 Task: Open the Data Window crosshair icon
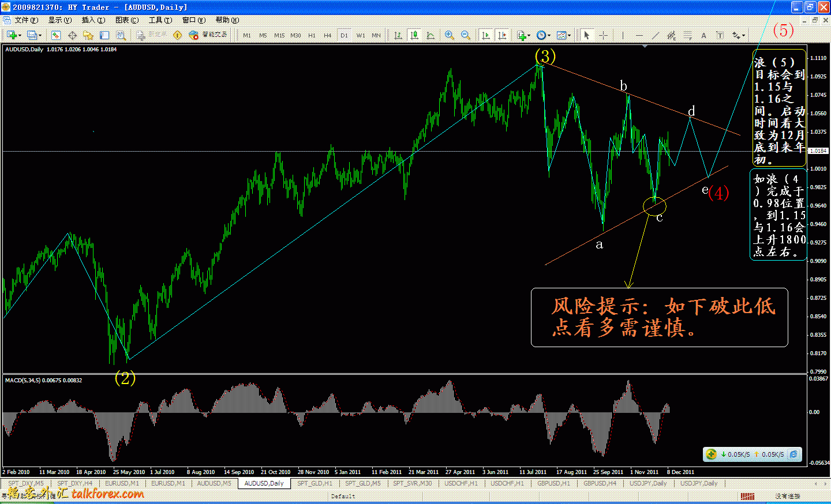[72, 35]
